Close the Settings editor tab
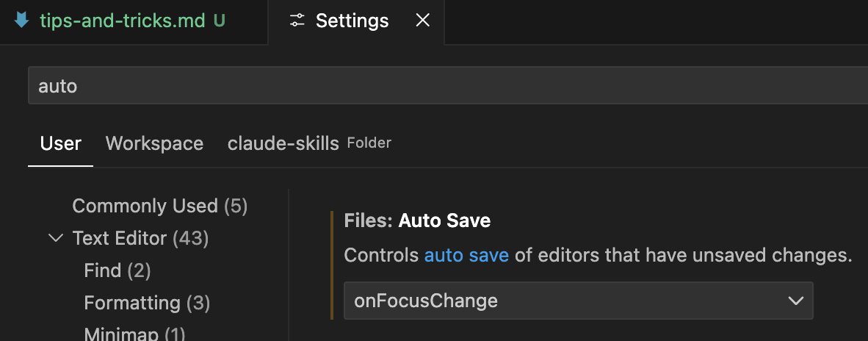Screen dimensions: 868x341 (x=423, y=21)
